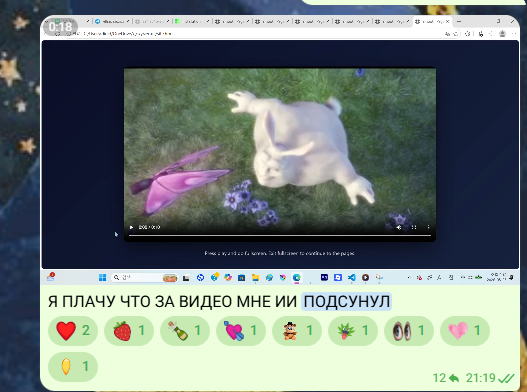Click the video progress bar
Viewport: 527px width, 392px height.
(x=280, y=236)
